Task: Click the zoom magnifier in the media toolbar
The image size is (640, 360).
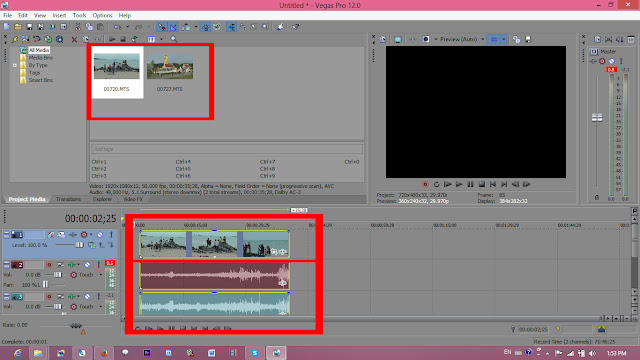Action: [174, 39]
